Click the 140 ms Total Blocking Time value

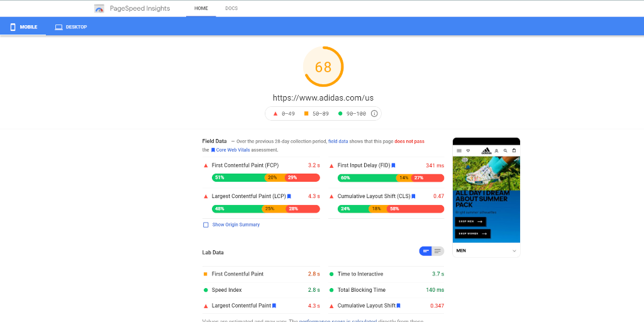[435, 290]
